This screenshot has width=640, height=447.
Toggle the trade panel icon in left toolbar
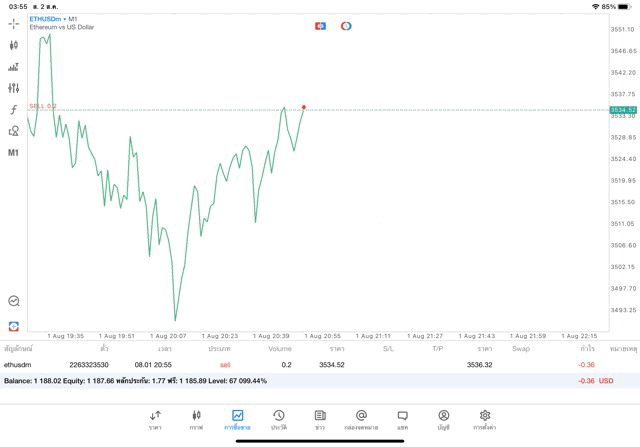tap(13, 326)
